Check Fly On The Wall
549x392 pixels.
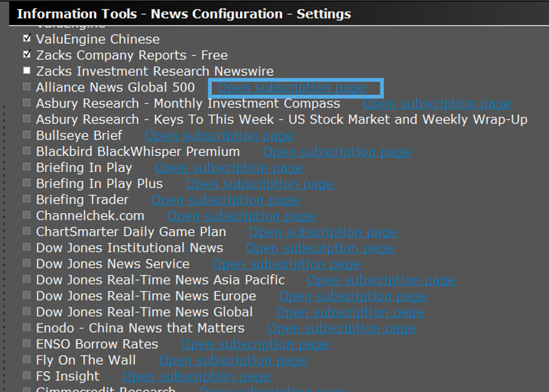tap(26, 360)
